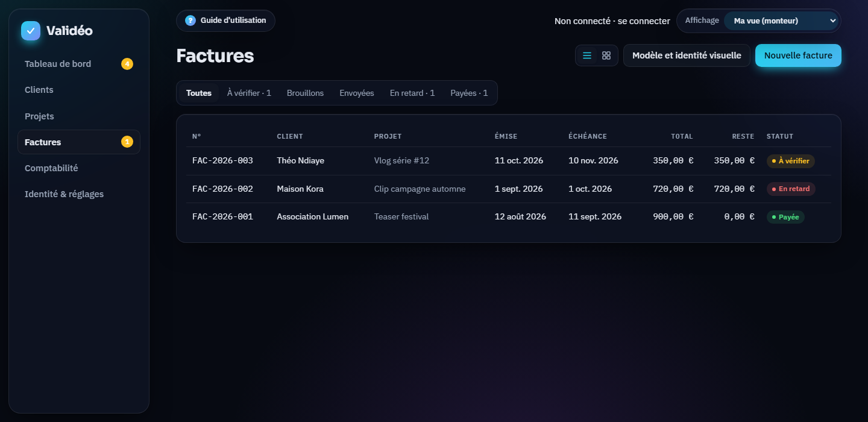This screenshot has width=868, height=422.
Task: Go to Tableau de bord
Action: [x=79, y=64]
